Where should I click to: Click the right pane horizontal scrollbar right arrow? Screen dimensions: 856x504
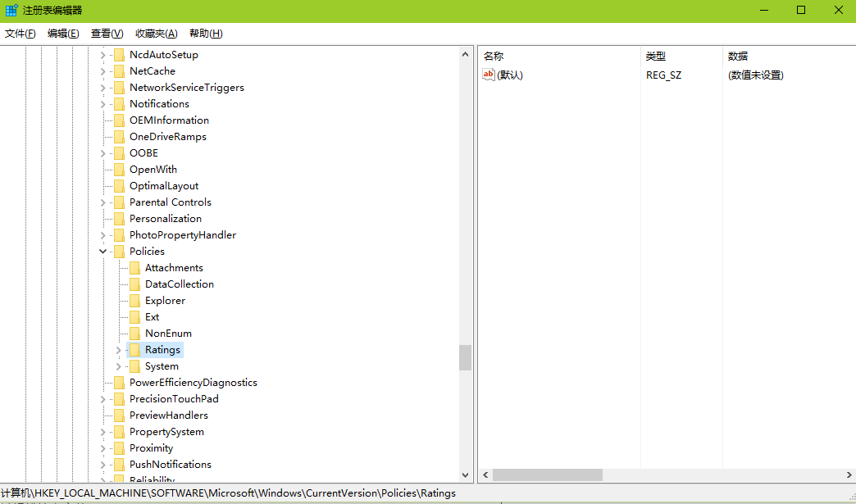849,475
